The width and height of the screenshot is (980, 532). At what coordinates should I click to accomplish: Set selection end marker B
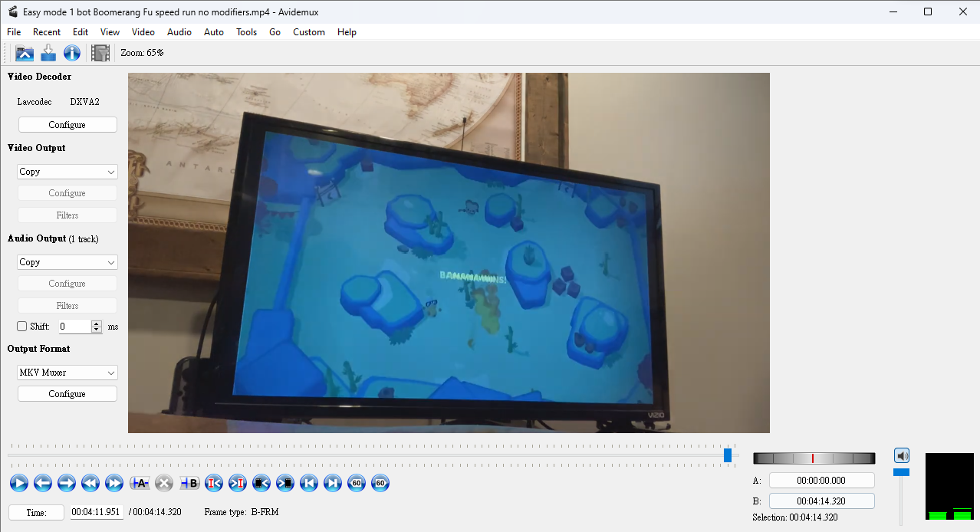point(189,483)
